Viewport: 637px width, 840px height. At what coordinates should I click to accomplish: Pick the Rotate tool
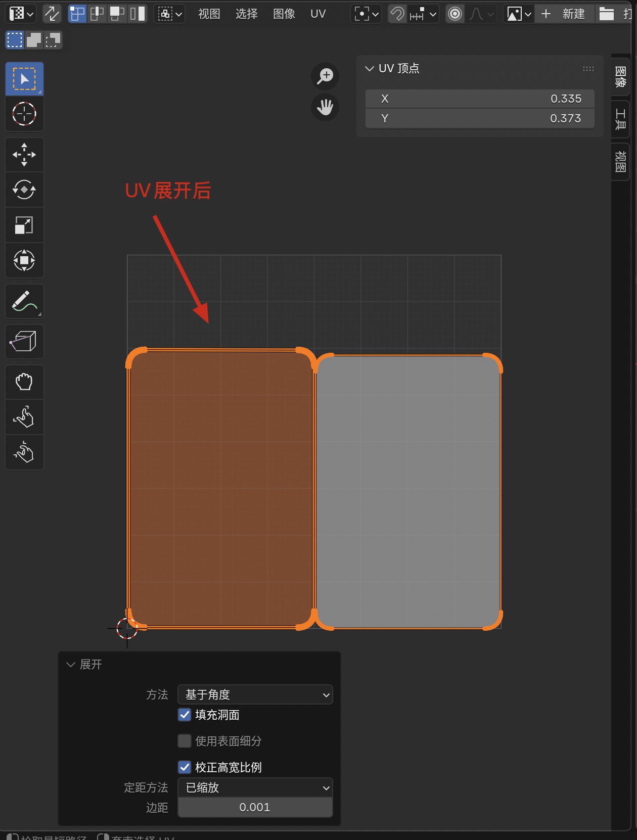click(24, 190)
